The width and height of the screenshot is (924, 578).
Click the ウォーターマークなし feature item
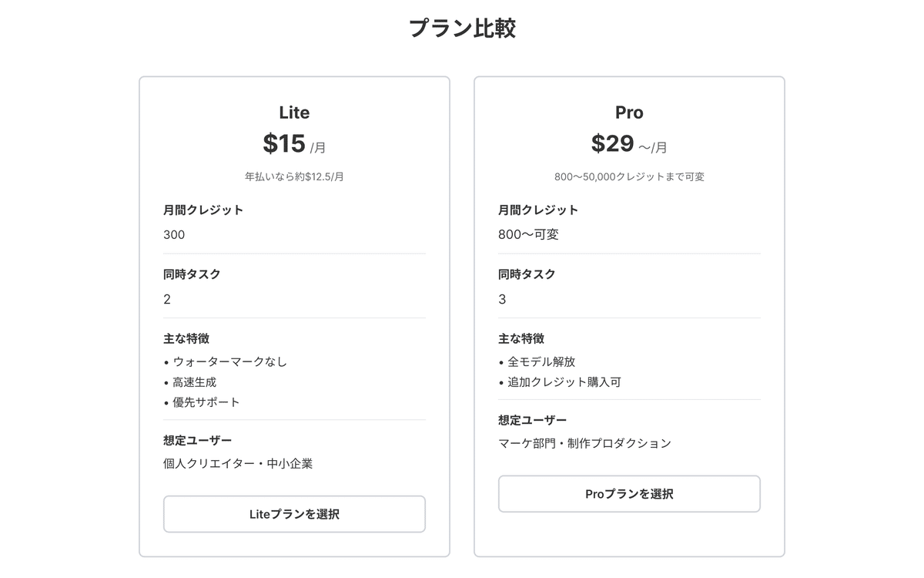[230, 361]
